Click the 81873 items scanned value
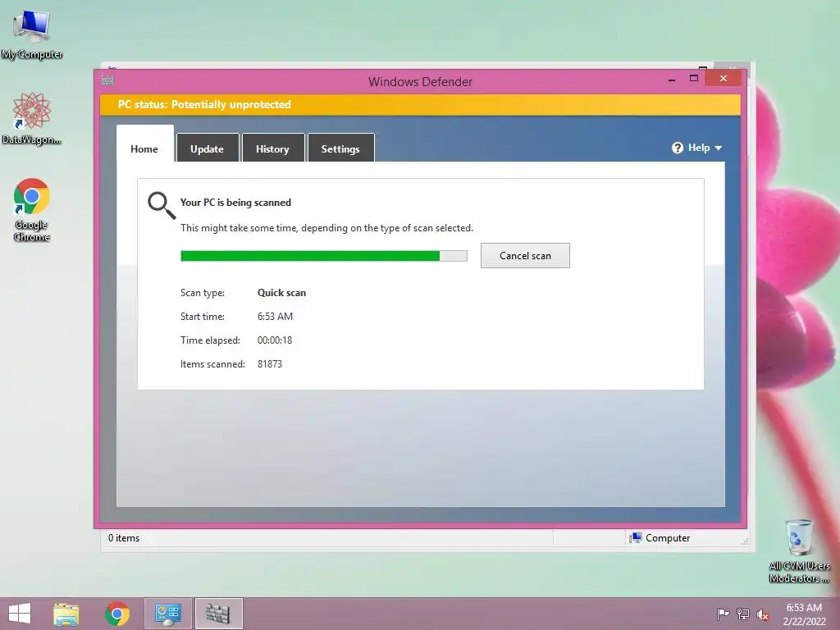This screenshot has width=840, height=630. click(x=269, y=364)
